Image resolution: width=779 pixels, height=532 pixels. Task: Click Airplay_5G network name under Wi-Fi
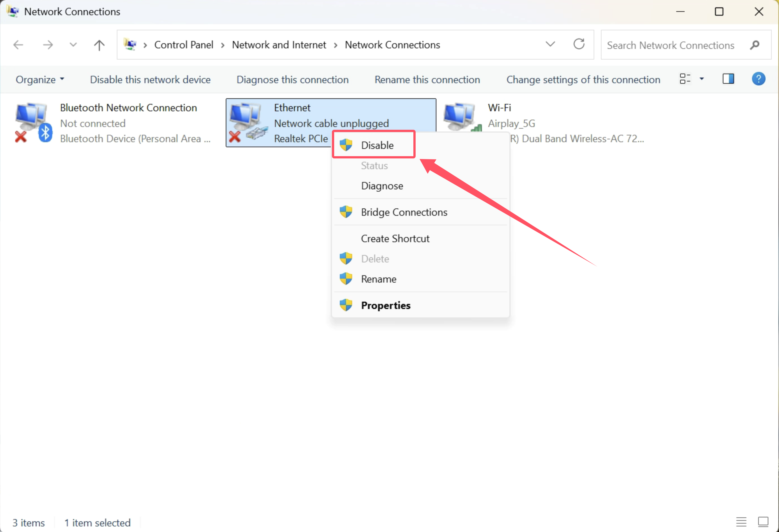(x=511, y=123)
